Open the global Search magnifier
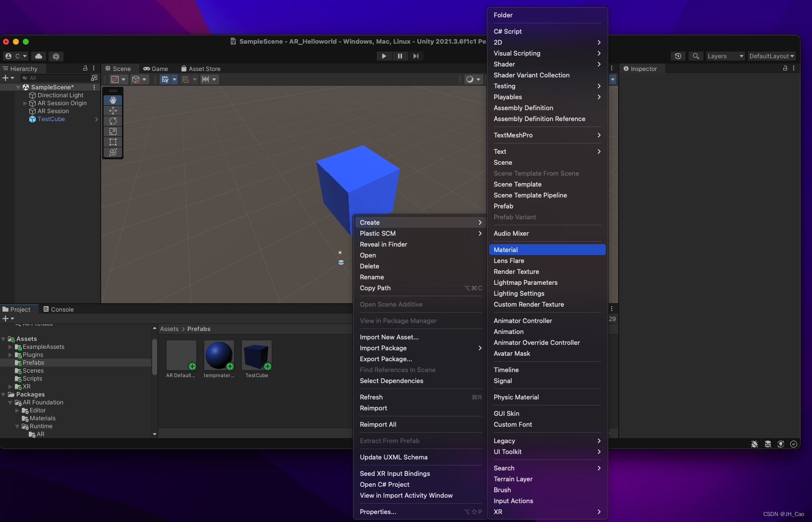 tap(696, 56)
